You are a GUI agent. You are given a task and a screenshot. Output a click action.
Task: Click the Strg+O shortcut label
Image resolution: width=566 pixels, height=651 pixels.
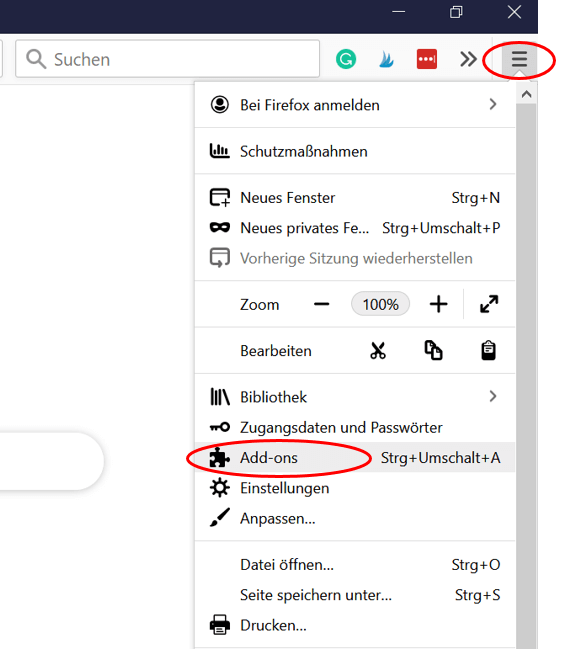(476, 565)
